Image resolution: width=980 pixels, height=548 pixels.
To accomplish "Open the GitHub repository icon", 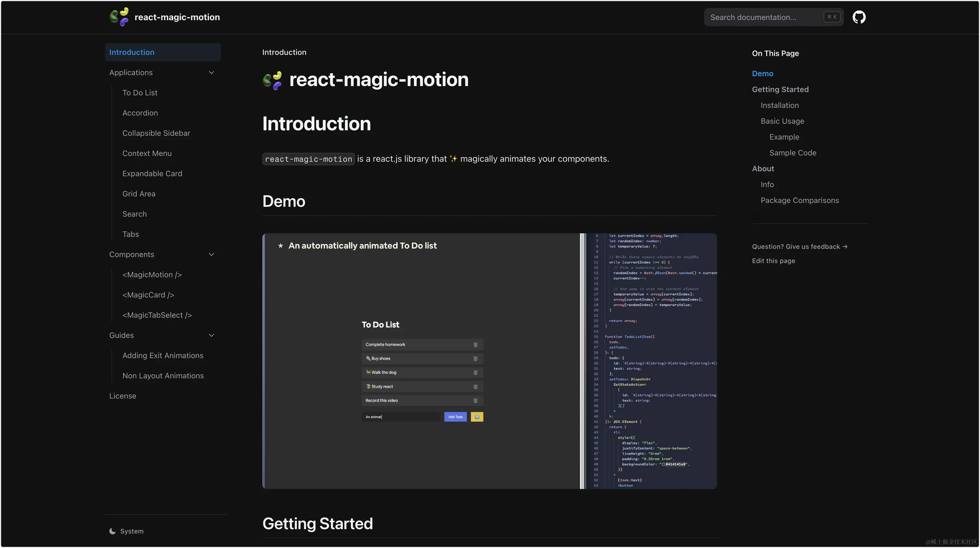I will coord(859,17).
